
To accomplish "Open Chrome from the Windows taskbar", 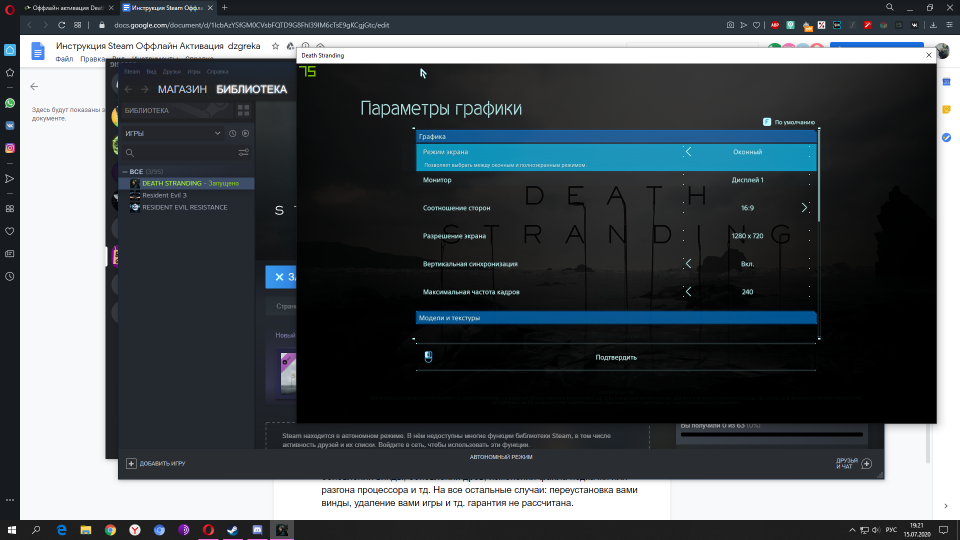I will (110, 530).
